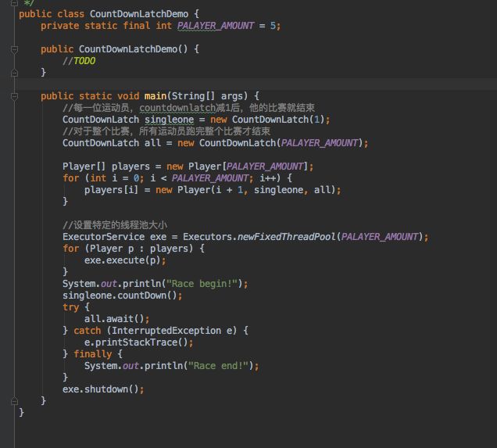Click the ExecutorService type name
The image size is (497, 448).
(x=103, y=237)
